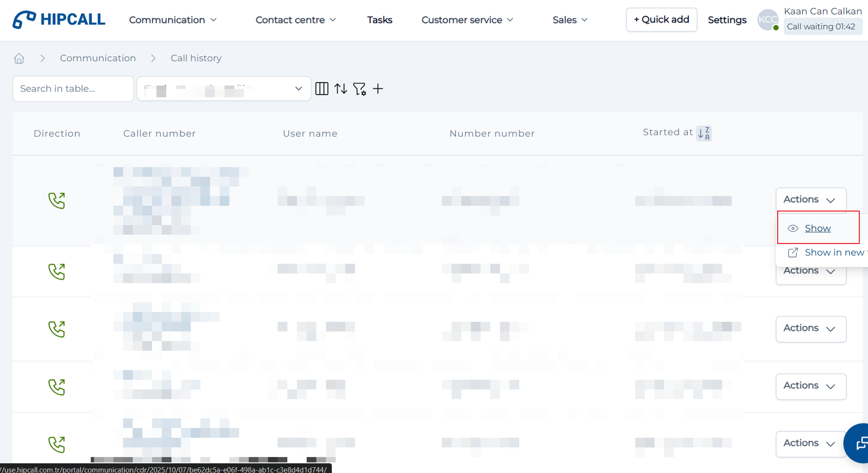Open the filter settings funnel icon
The width and height of the screenshot is (868, 473).
360,89
